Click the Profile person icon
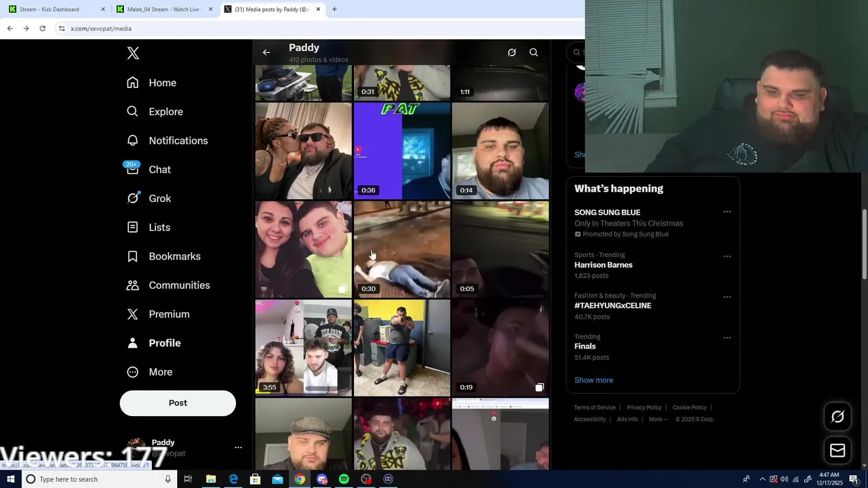The width and height of the screenshot is (868, 488). pos(133,343)
